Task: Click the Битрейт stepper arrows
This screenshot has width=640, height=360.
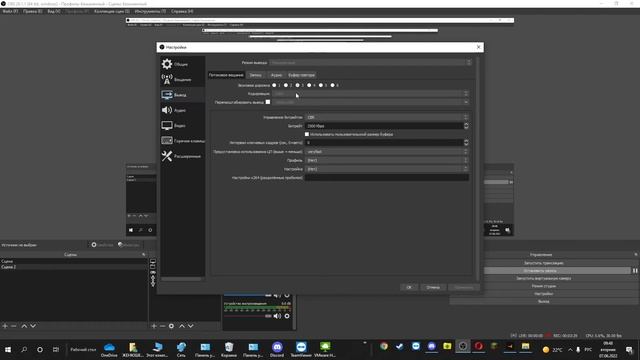Action: coord(466,126)
